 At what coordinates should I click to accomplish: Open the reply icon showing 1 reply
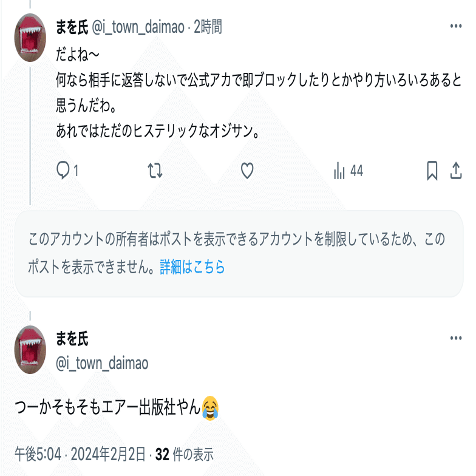coord(67,170)
